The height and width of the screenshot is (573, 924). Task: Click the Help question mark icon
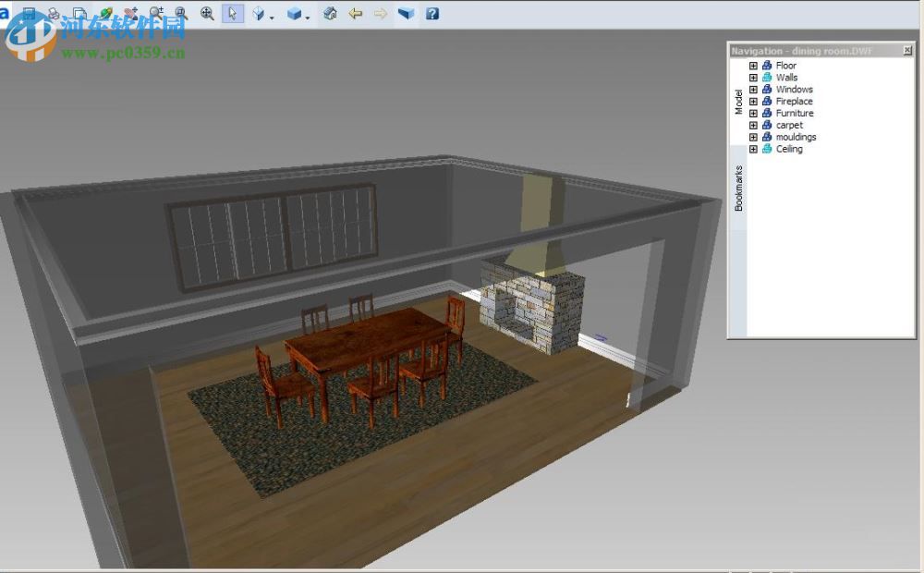coord(432,14)
